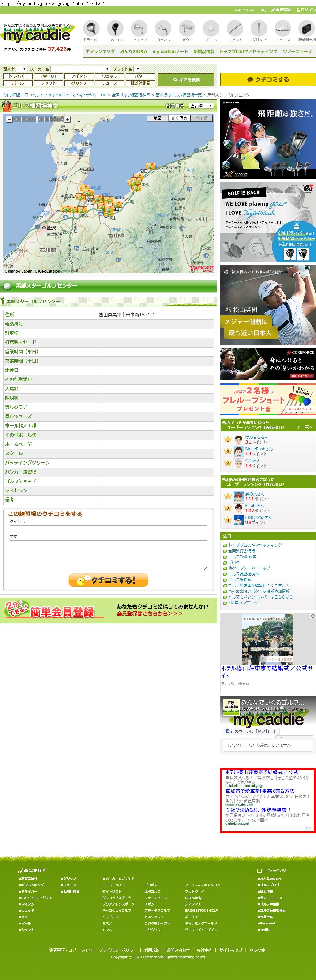The width and height of the screenshot is (316, 980).
Task: Click the 新規登録 link
Action: pyautogui.click(x=281, y=10)
